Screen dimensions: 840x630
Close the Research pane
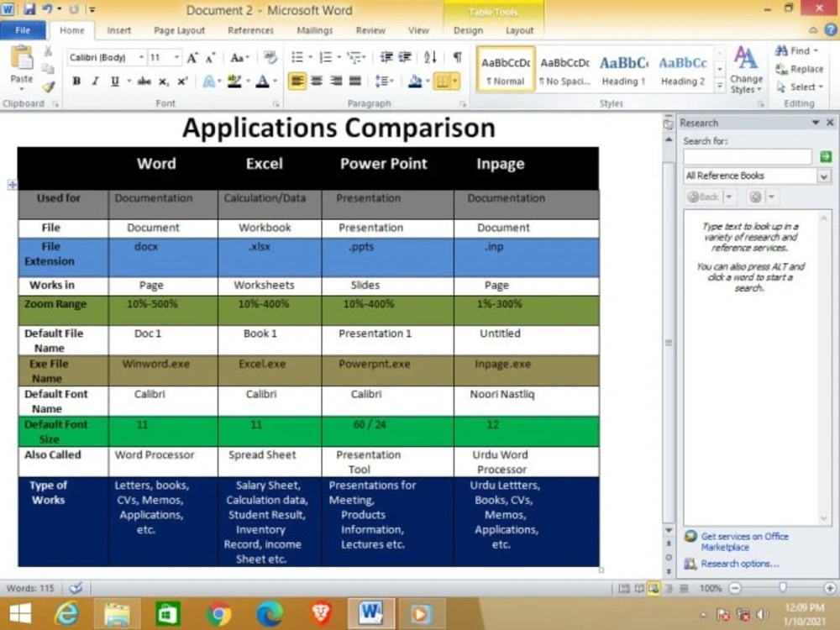tap(830, 123)
